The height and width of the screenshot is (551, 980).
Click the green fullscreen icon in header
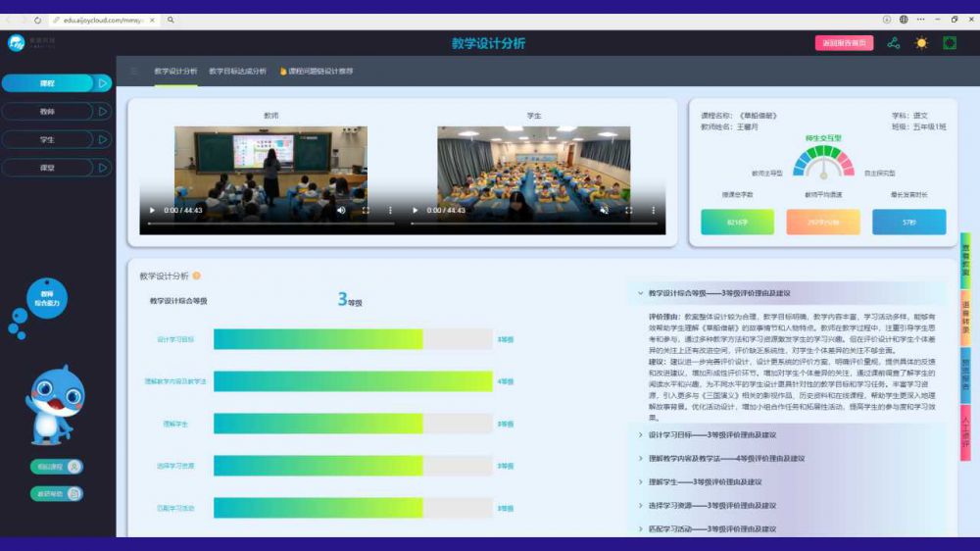click(x=949, y=43)
